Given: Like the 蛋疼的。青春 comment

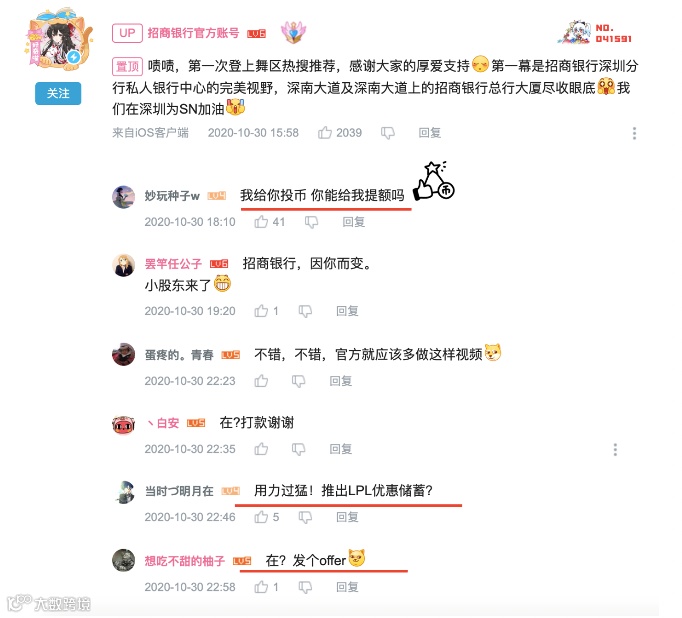Looking at the screenshot, I should tap(261, 381).
